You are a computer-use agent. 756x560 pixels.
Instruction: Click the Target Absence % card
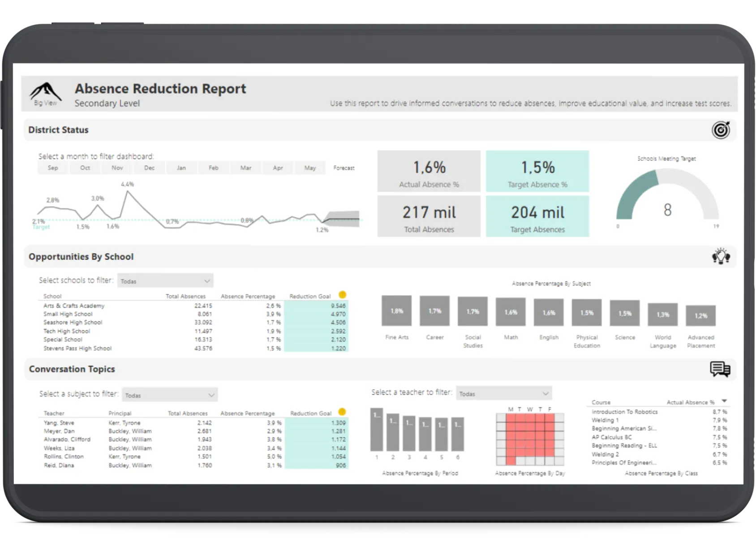pos(537,172)
